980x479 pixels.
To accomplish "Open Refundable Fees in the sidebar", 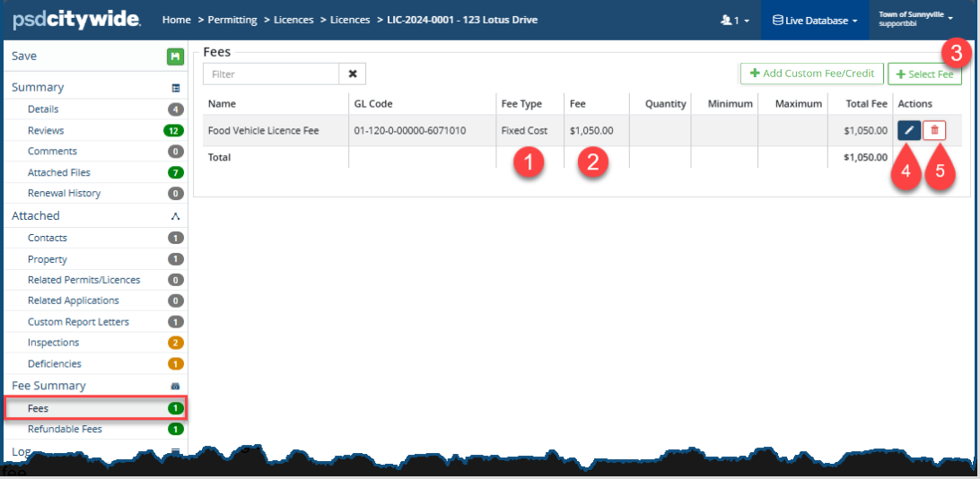I will tap(65, 429).
